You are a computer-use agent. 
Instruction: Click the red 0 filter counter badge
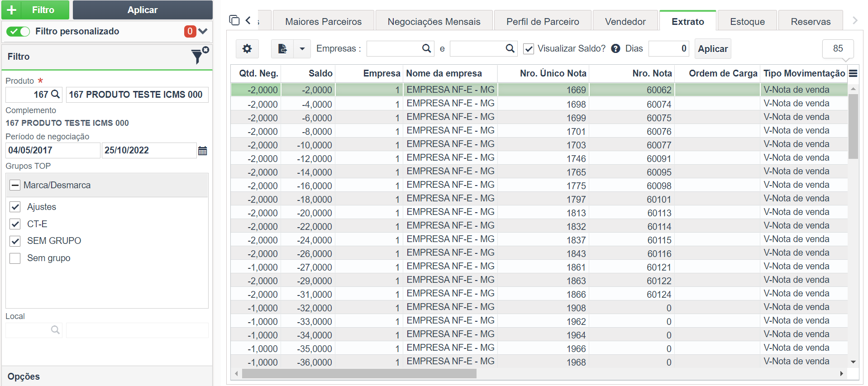(190, 31)
